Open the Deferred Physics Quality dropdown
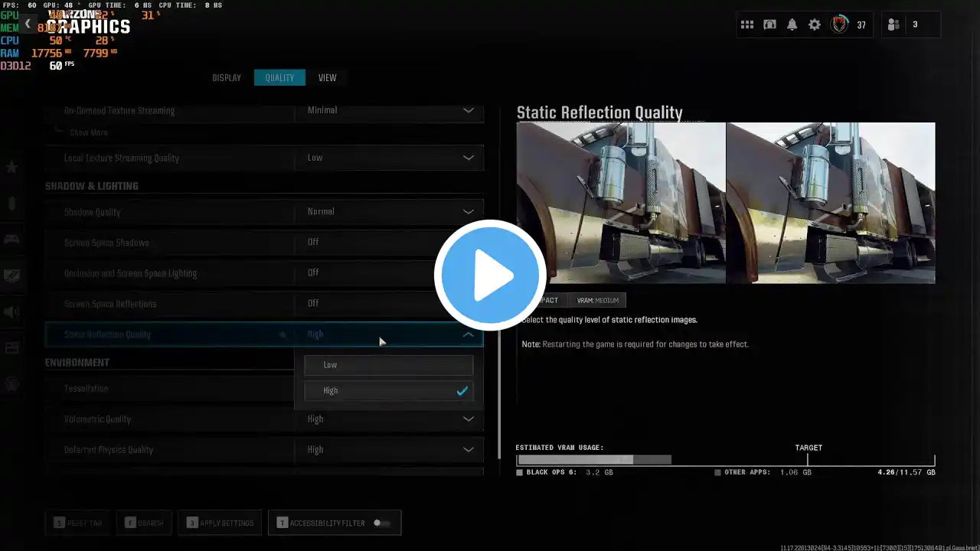This screenshot has width=980, height=551. click(389, 450)
